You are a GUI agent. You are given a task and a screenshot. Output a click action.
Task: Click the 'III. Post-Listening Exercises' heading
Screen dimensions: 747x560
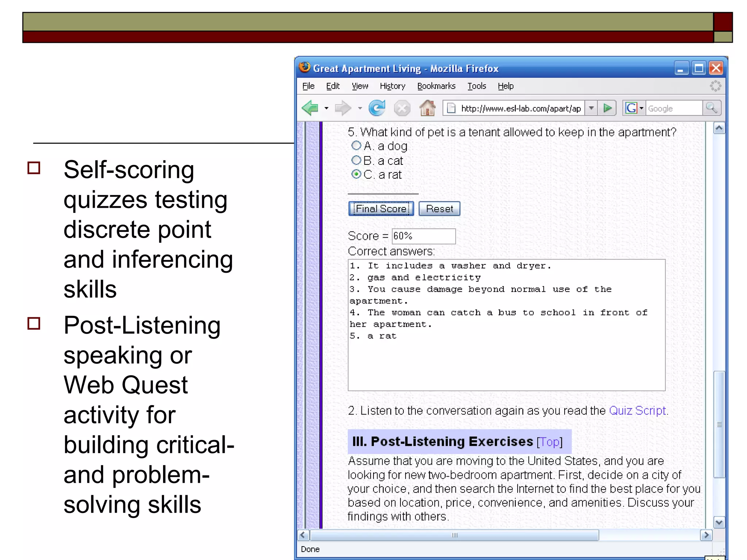pos(442,442)
